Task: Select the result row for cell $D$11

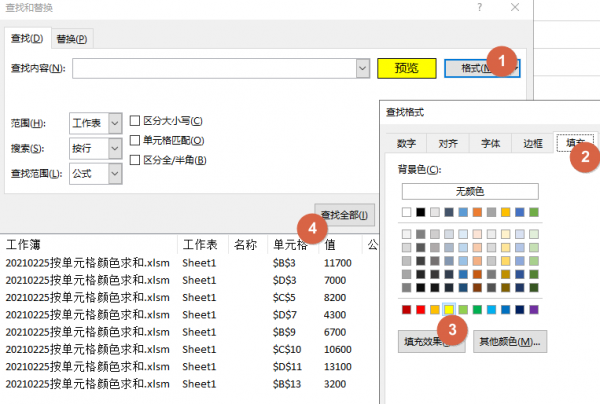Action: pos(189,367)
